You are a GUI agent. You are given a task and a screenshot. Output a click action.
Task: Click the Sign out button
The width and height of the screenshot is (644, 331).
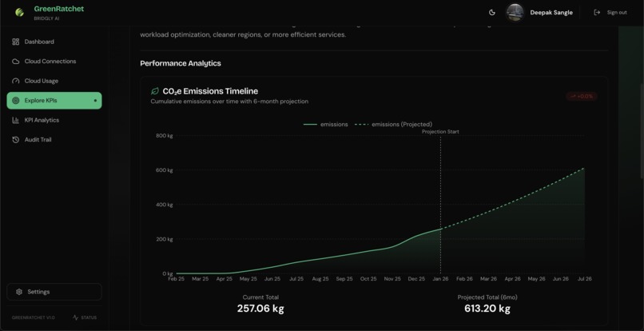pyautogui.click(x=610, y=12)
